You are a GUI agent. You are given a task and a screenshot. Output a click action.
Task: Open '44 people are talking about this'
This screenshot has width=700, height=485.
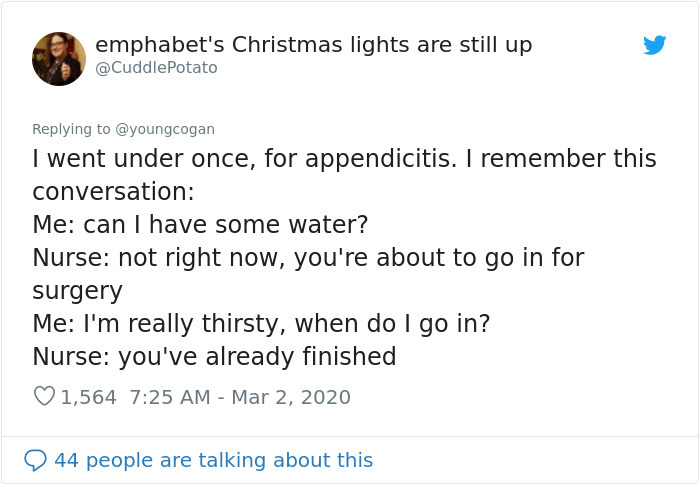click(x=213, y=460)
